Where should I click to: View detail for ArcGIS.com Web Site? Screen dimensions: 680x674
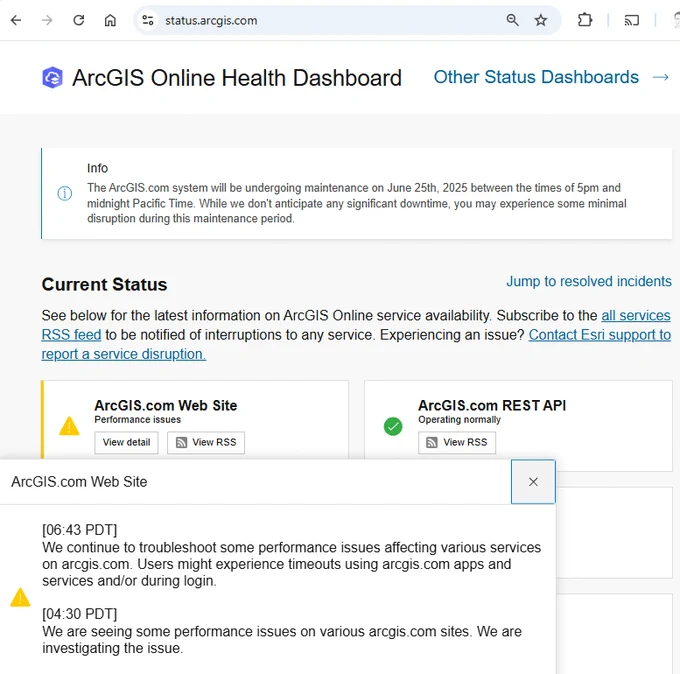126,442
